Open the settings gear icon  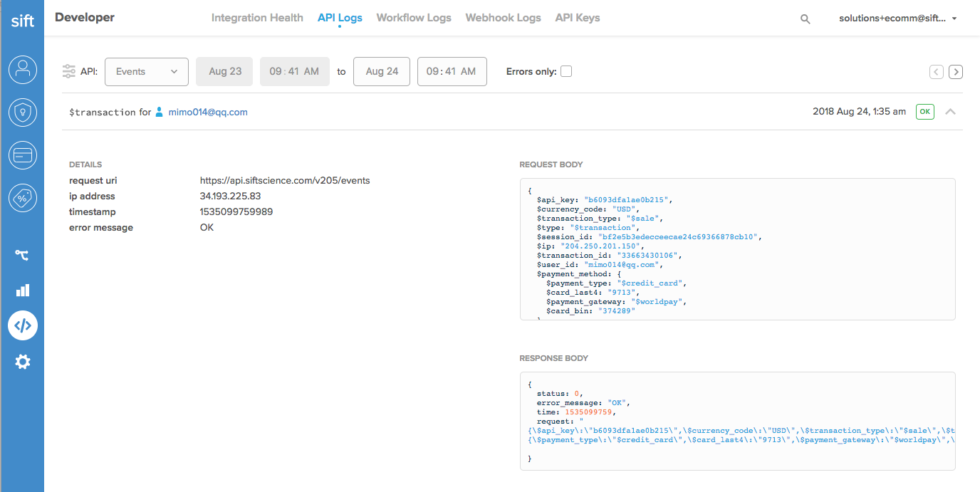[x=22, y=362]
